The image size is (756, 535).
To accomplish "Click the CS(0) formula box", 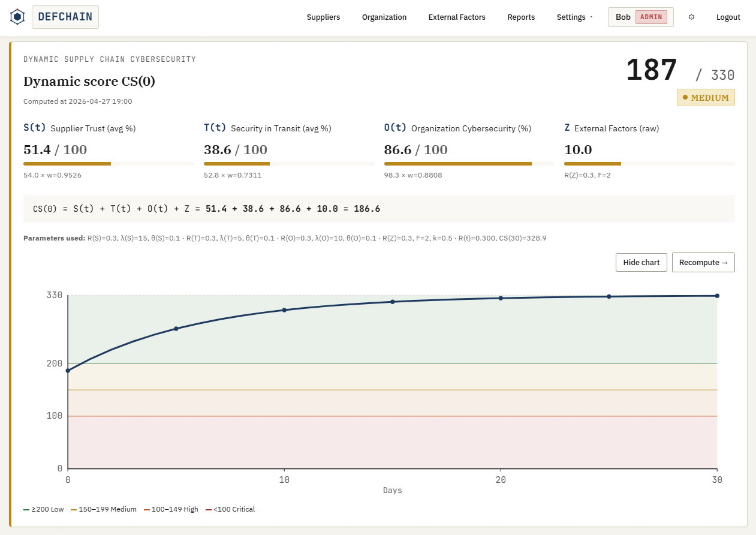I will (x=379, y=209).
